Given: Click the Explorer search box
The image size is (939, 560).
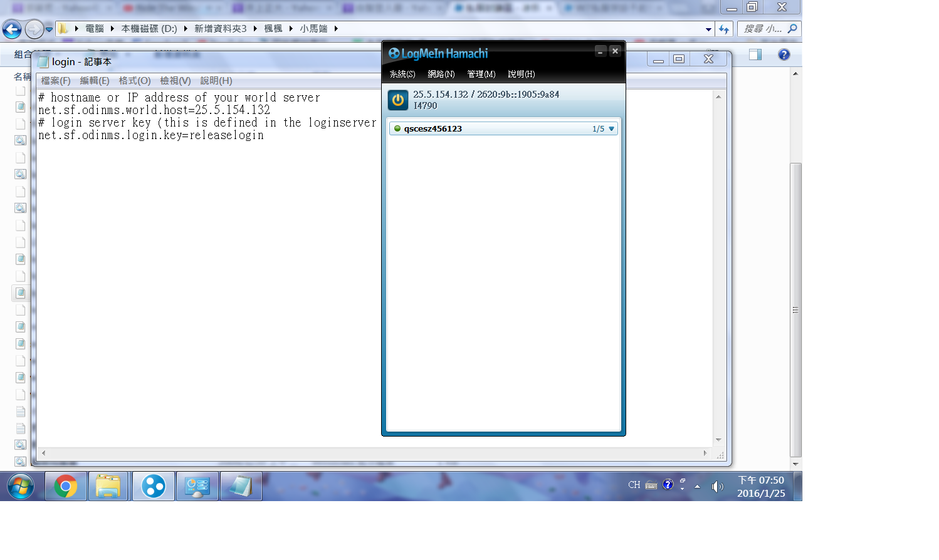Looking at the screenshot, I should click(x=769, y=29).
